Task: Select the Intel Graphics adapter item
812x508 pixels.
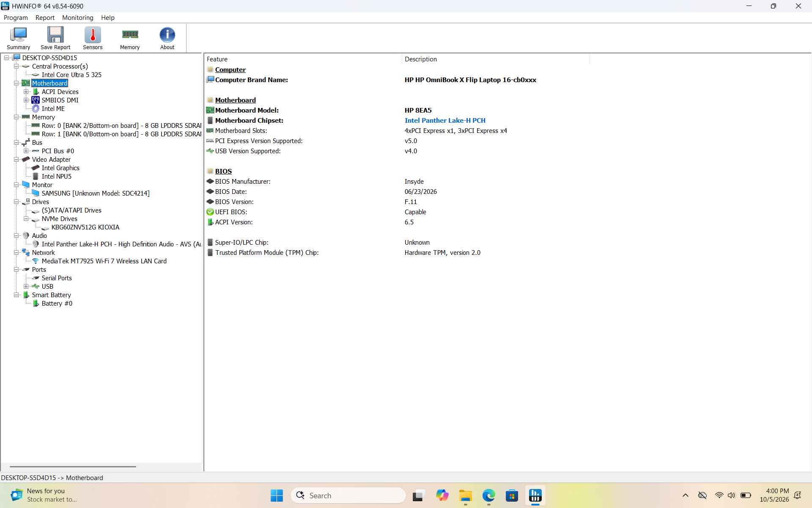Action: (x=60, y=168)
